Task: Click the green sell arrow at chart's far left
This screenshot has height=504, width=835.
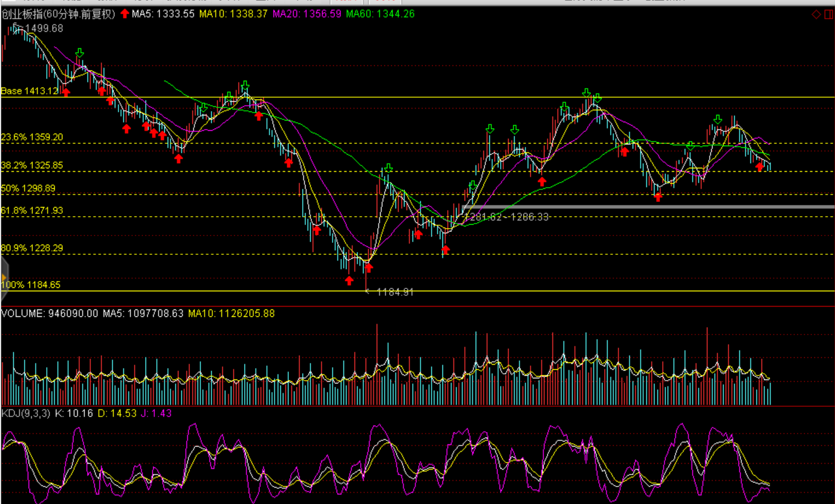Action: [x=80, y=53]
